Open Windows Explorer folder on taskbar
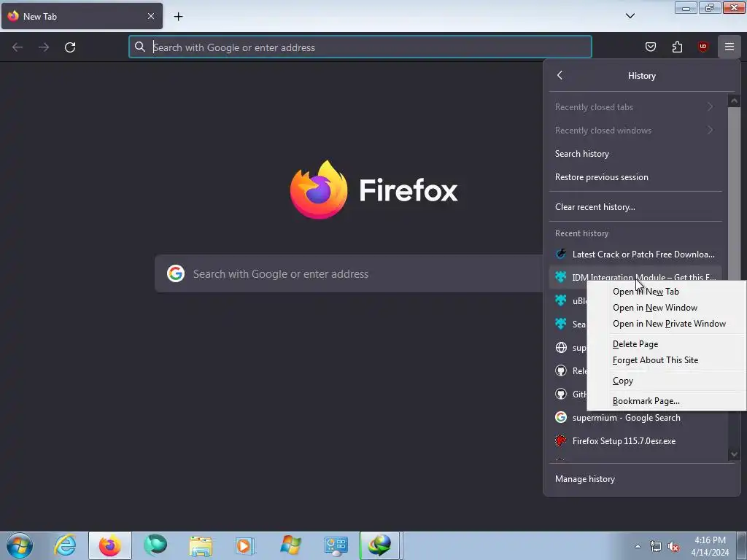This screenshot has height=560, width=747. (201, 545)
